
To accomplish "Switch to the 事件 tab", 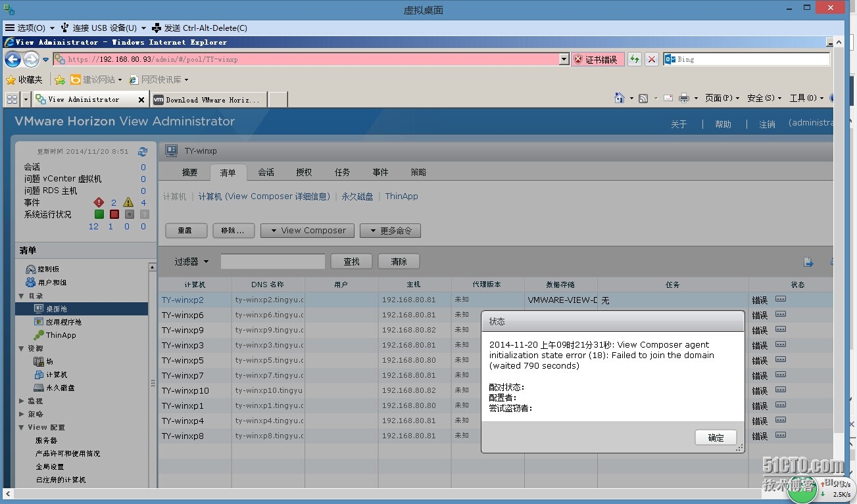I will tap(380, 172).
